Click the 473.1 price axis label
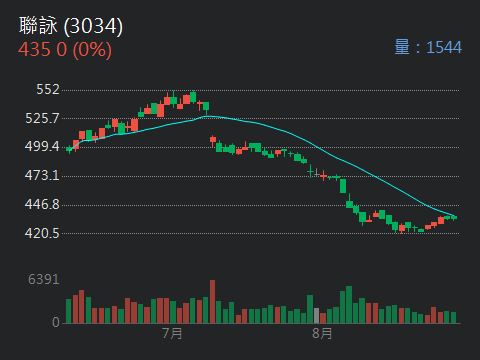480x360 pixels. pyautogui.click(x=42, y=175)
